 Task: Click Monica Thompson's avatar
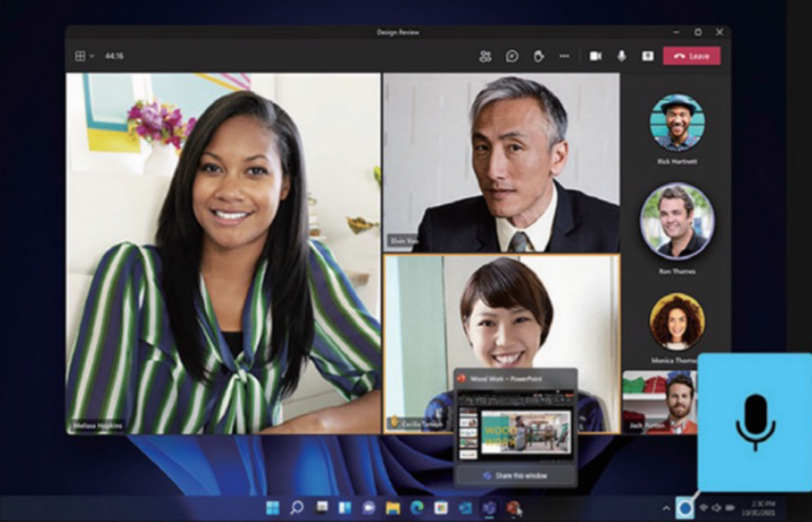click(x=676, y=322)
